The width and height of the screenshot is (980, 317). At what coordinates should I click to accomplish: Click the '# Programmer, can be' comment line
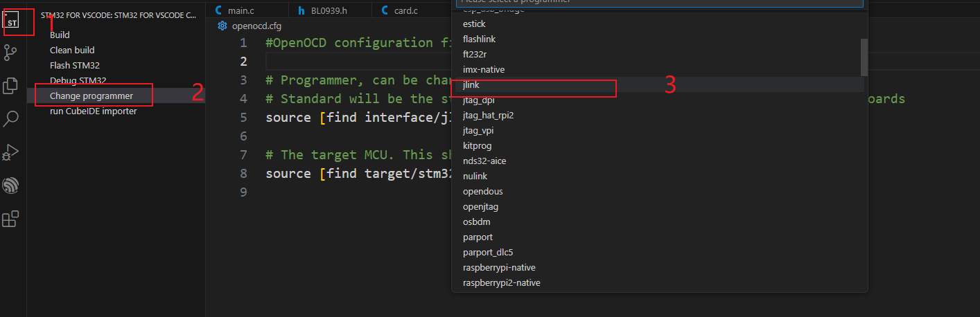tap(359, 80)
